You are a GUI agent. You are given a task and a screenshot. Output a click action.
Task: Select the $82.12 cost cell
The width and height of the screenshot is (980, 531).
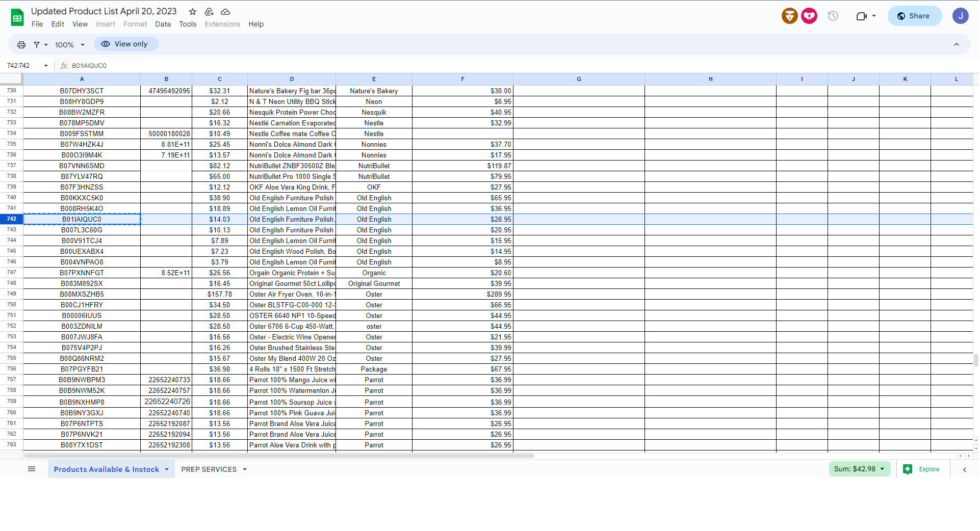(x=220, y=166)
